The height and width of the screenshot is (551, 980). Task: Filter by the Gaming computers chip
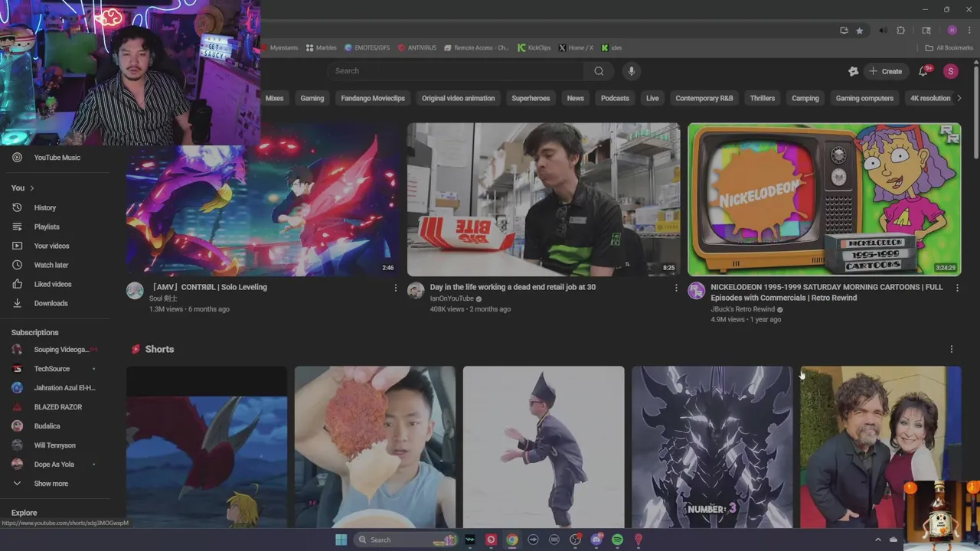(864, 98)
